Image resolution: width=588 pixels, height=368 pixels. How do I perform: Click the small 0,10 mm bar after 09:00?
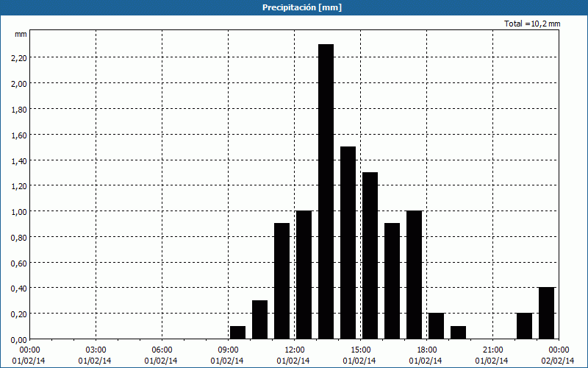(237, 333)
